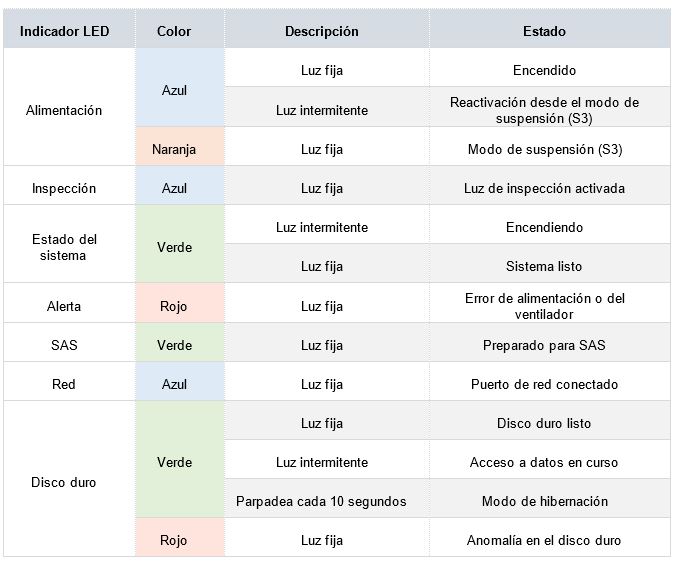681x563 pixels.
Task: Select the Alimentación indicator cell
Action: pyautogui.click(x=64, y=110)
